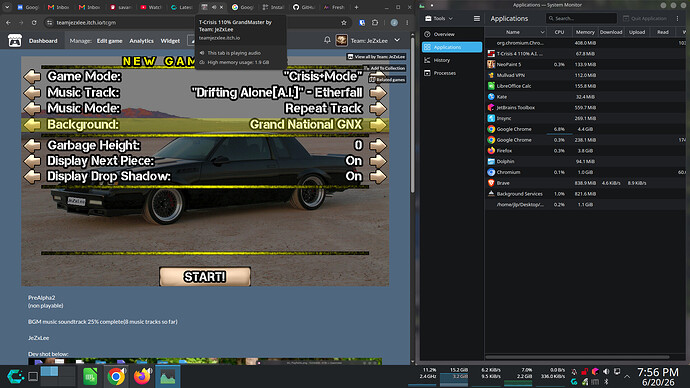This screenshot has width=690, height=388.
Task: Open the Chrome extensions puzzle icon
Action: [375, 22]
